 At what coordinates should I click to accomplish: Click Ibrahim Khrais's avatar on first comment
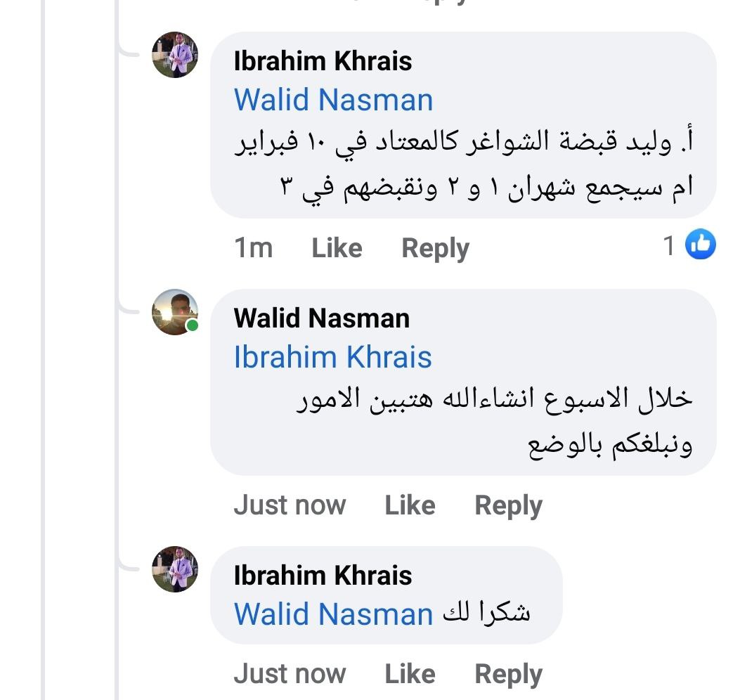175,55
